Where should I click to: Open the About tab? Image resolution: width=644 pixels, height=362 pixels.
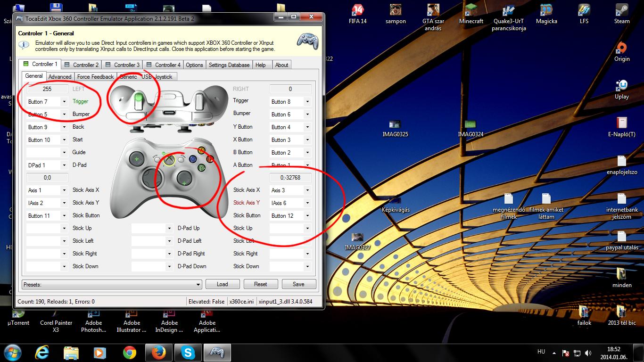coord(281,65)
